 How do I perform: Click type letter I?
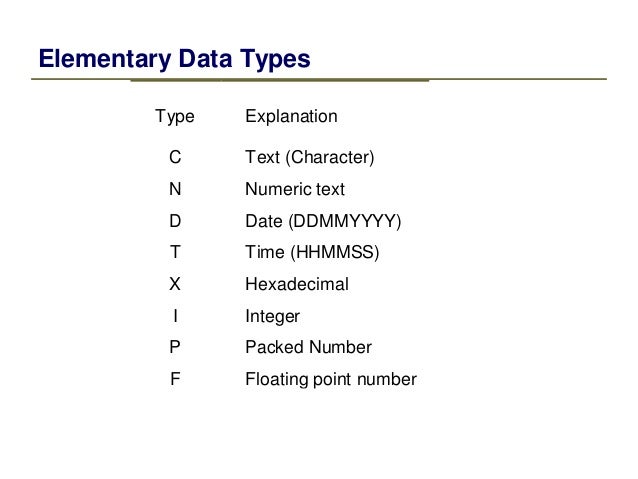coord(175,315)
